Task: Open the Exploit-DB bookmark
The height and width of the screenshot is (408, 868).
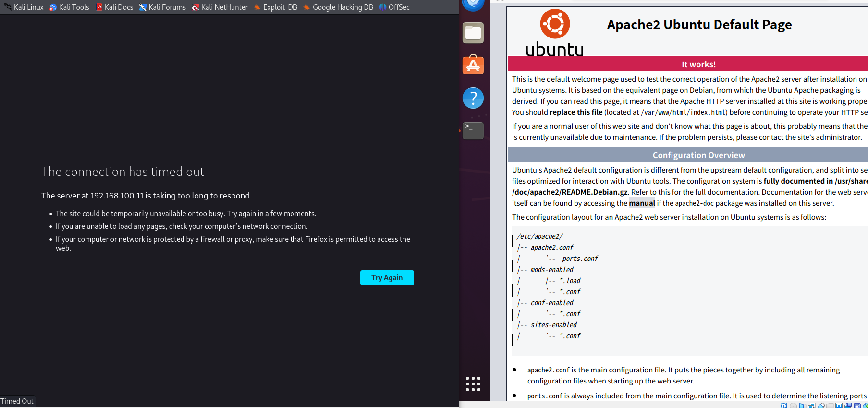Action: (276, 7)
